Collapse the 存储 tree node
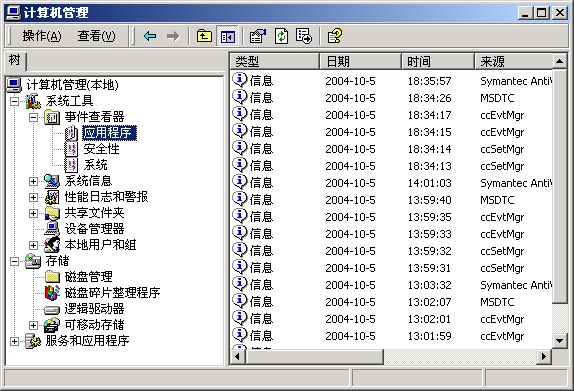The height and width of the screenshot is (391, 574). tap(14, 261)
